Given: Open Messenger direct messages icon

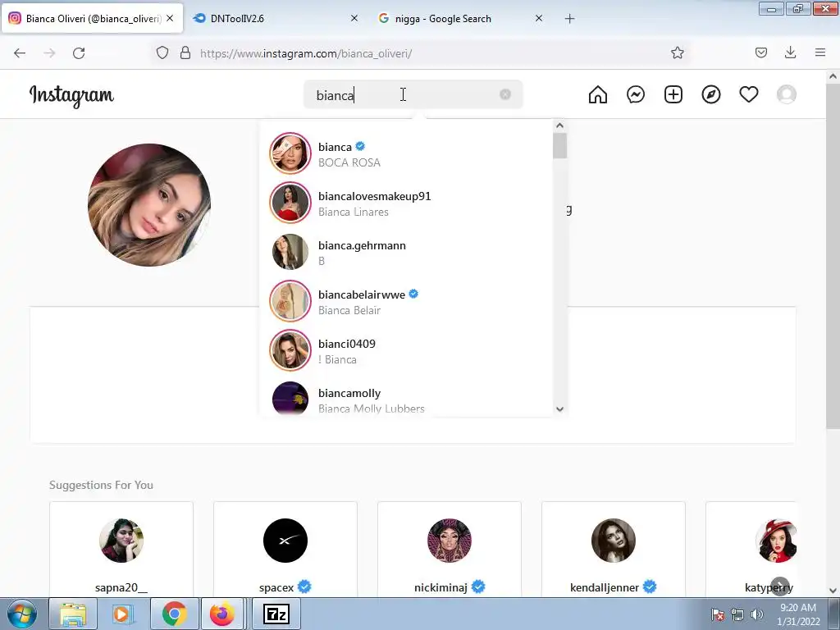Looking at the screenshot, I should (x=636, y=95).
